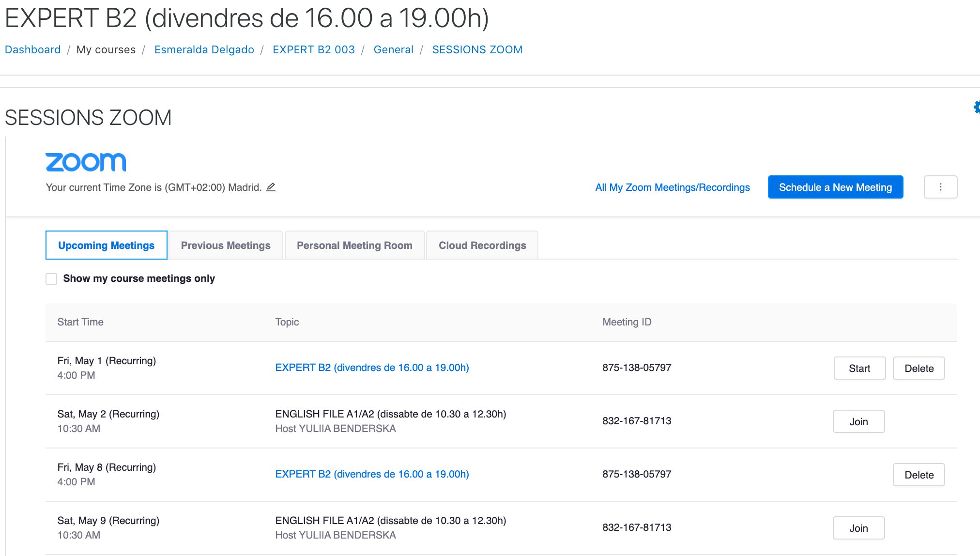
Task: Open Esmeralda Delgado breadcrumb link
Action: click(204, 49)
